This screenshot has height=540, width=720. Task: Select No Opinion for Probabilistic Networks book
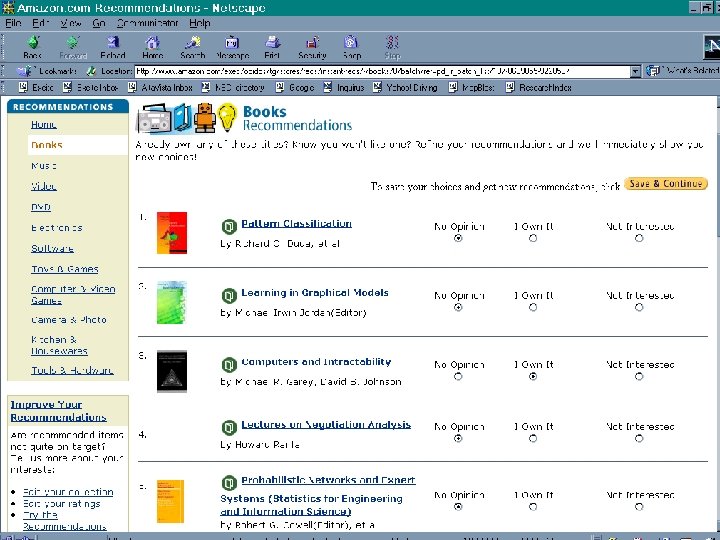[458, 507]
